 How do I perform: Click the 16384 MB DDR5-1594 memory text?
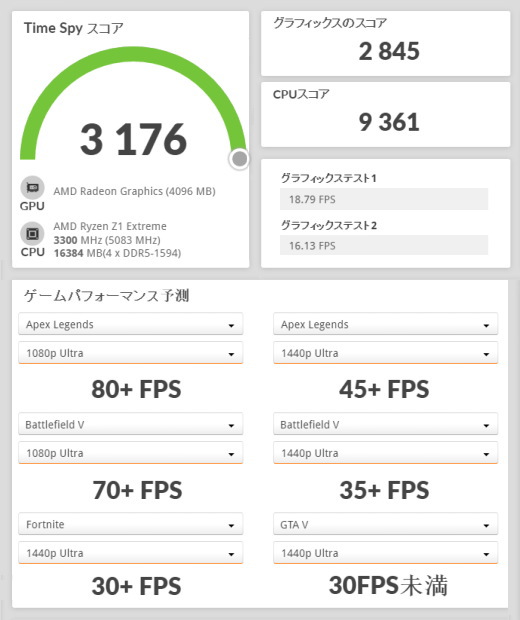pyautogui.click(x=117, y=253)
